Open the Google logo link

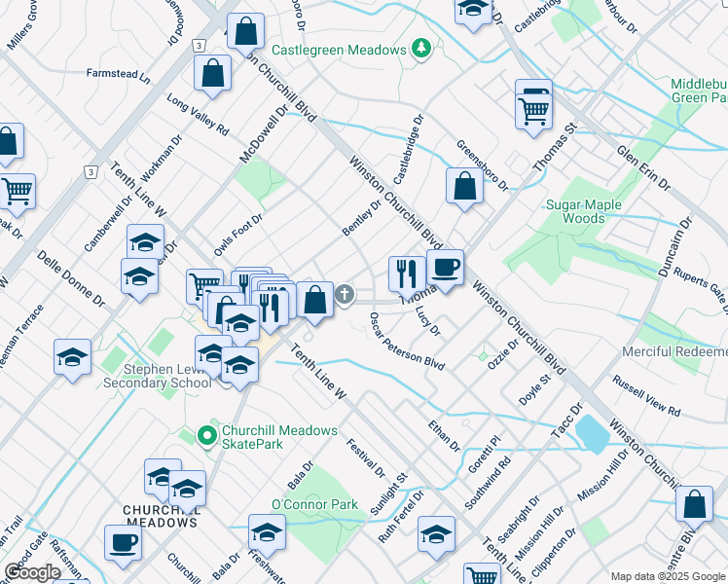click(x=32, y=573)
